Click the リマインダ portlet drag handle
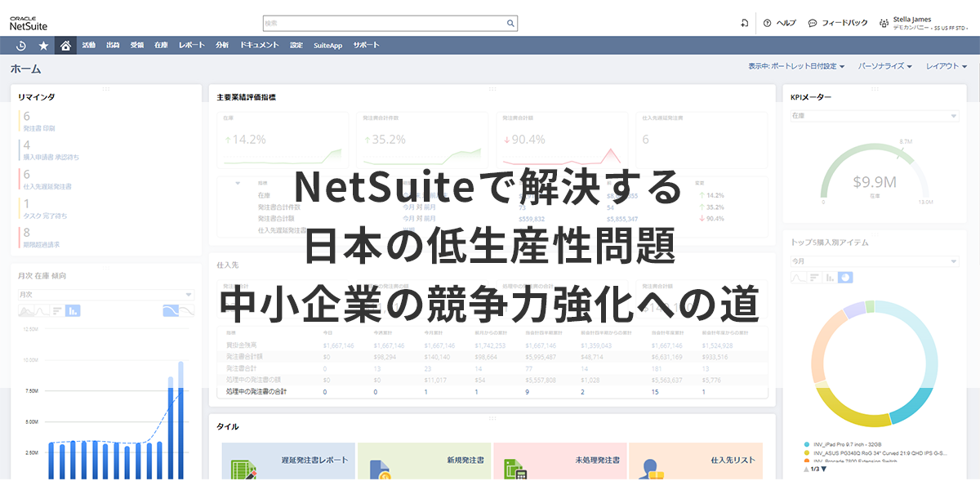The image size is (980, 490). (105, 88)
